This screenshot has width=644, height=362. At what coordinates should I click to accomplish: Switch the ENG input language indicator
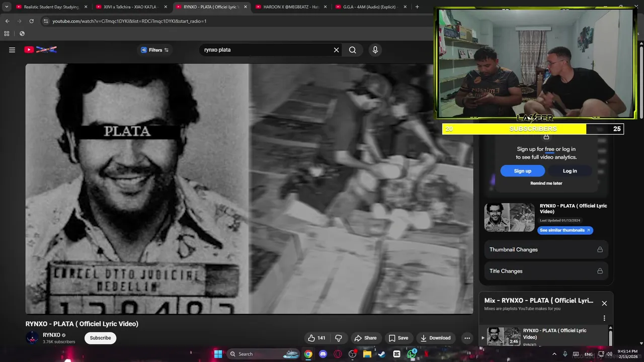point(588,354)
